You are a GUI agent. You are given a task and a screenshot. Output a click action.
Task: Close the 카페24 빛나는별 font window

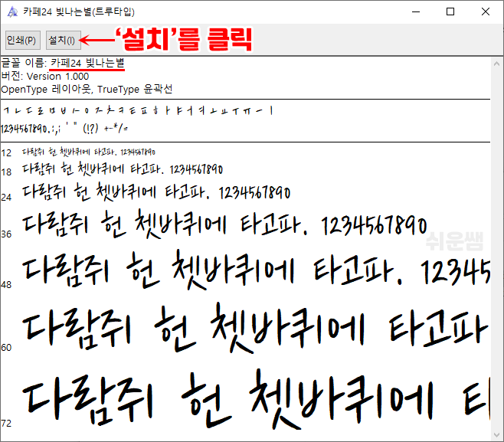pyautogui.click(x=486, y=12)
